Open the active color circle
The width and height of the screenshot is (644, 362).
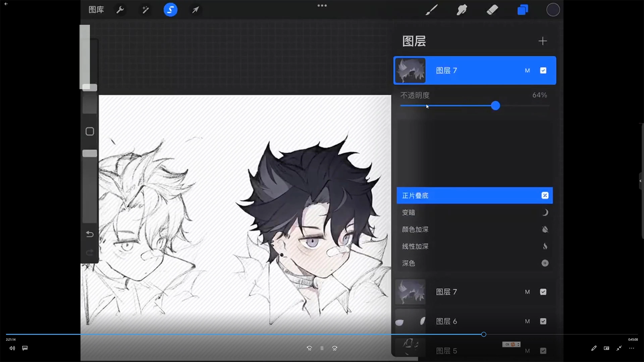[553, 10]
